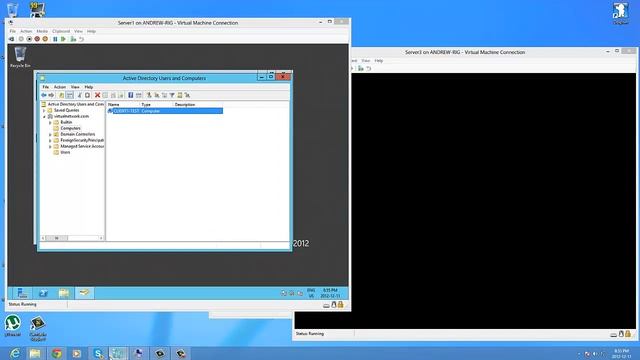This screenshot has width=640, height=360.
Task: Open the File menu in Active Directory window
Action: [x=46, y=87]
